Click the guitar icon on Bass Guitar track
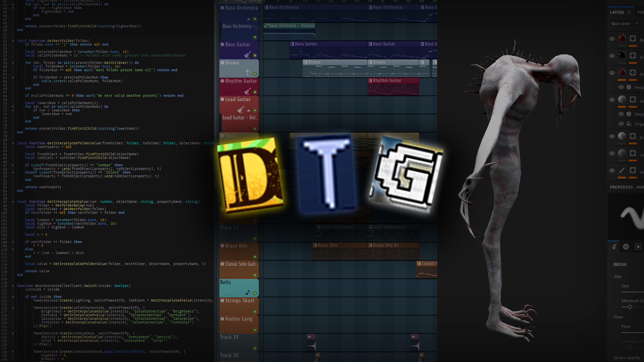 [x=247, y=55]
